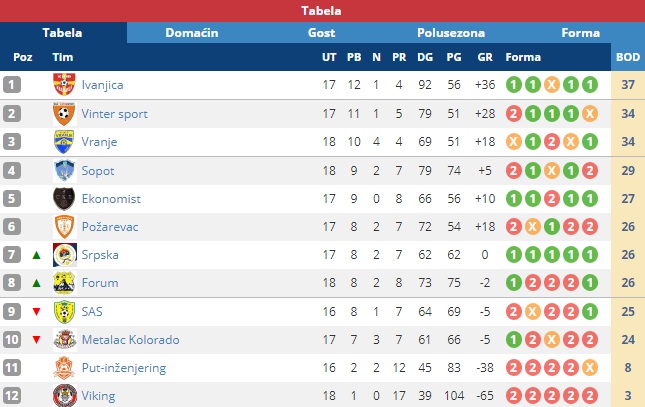Viewport: 645px width, 407px height.
Task: Open the Put-inženjering team page
Action: click(x=124, y=368)
